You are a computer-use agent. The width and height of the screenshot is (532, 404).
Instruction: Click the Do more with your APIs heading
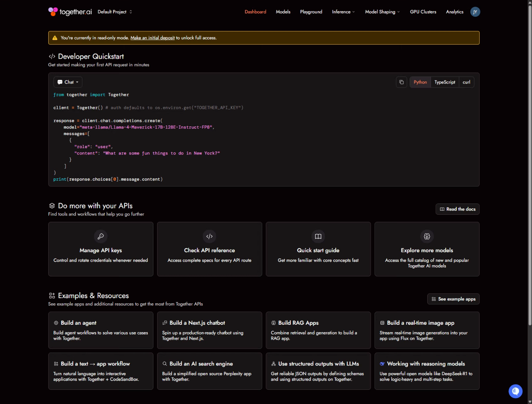(95, 206)
